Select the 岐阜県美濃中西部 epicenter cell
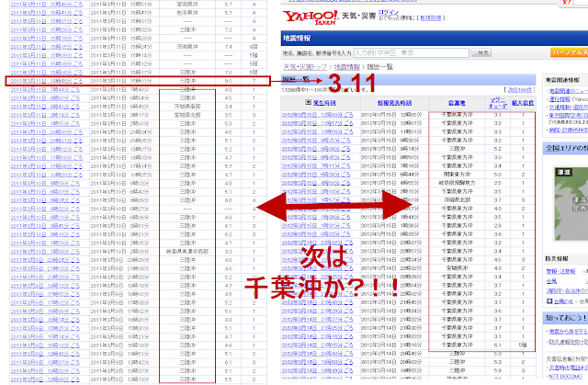 pyautogui.click(x=187, y=252)
